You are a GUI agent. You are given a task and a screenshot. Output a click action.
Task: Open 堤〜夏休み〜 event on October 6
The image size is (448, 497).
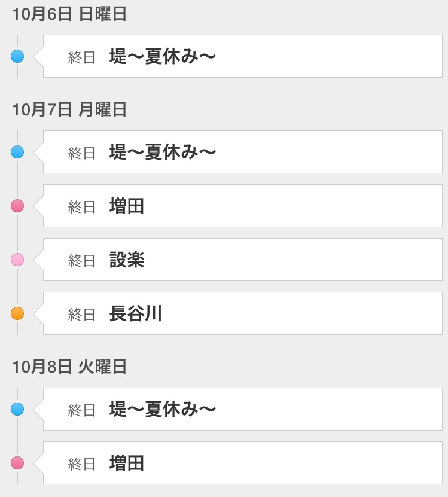click(243, 56)
